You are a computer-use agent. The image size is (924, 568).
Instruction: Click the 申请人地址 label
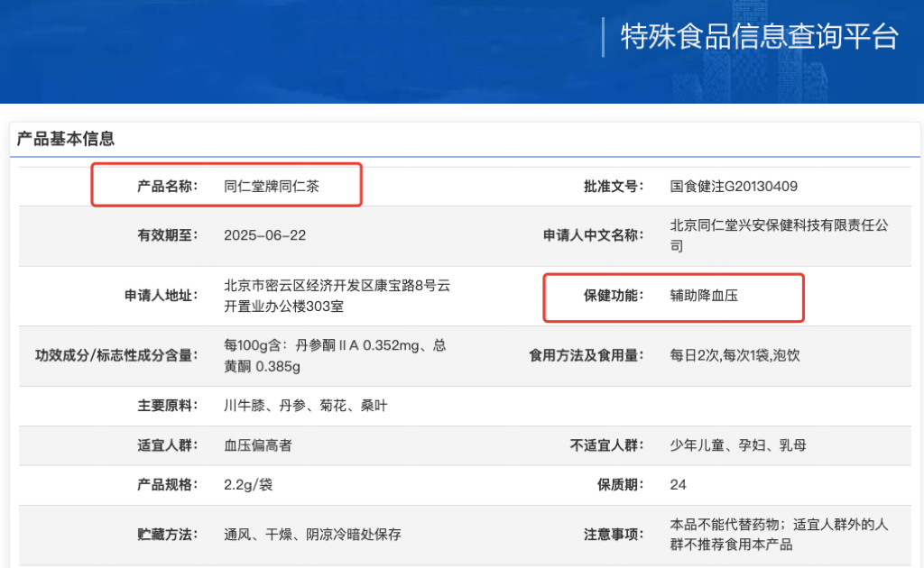coord(161,296)
